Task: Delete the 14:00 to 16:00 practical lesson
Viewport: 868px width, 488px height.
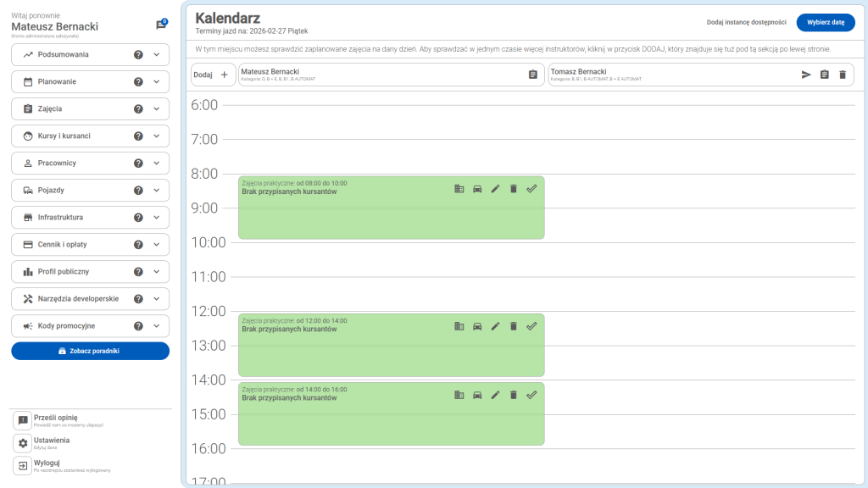Action: 514,395
